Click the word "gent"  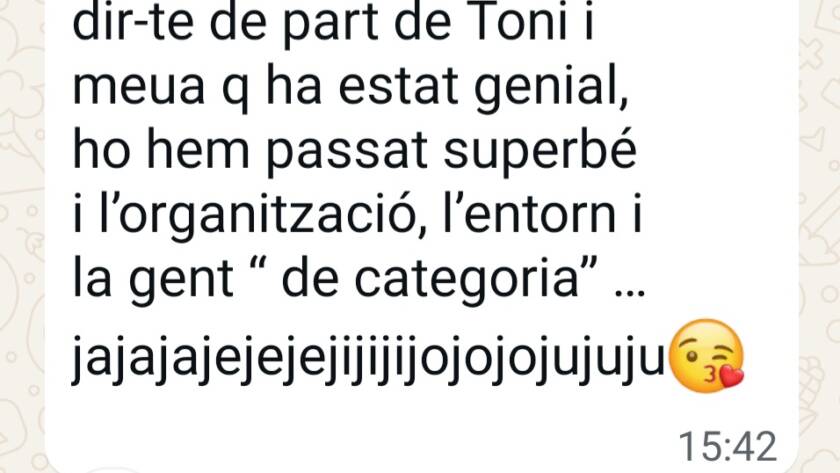pos(181,280)
